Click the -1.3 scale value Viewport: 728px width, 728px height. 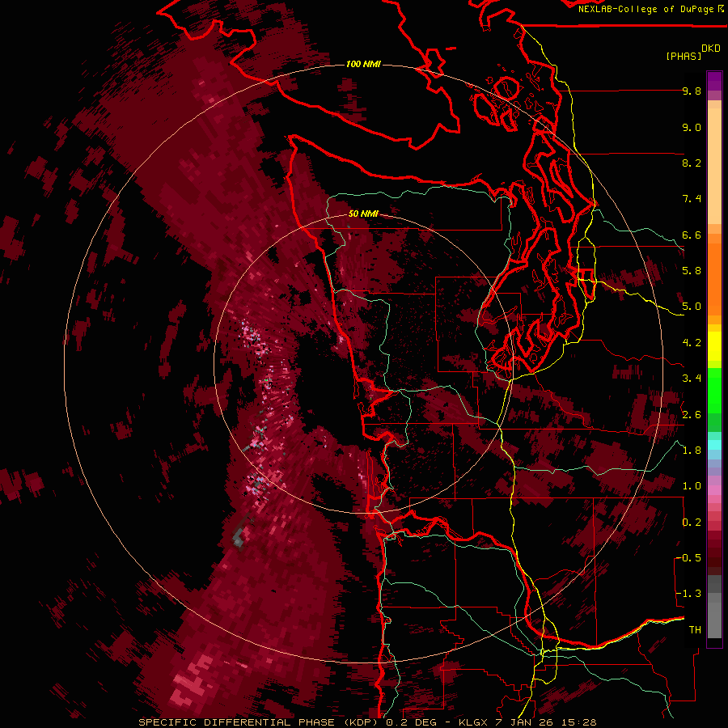click(x=689, y=594)
